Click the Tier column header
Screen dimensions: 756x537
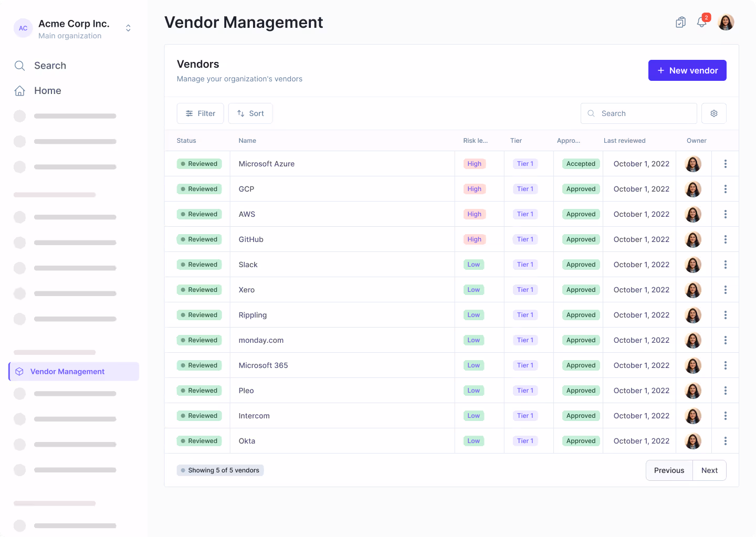[516, 141]
